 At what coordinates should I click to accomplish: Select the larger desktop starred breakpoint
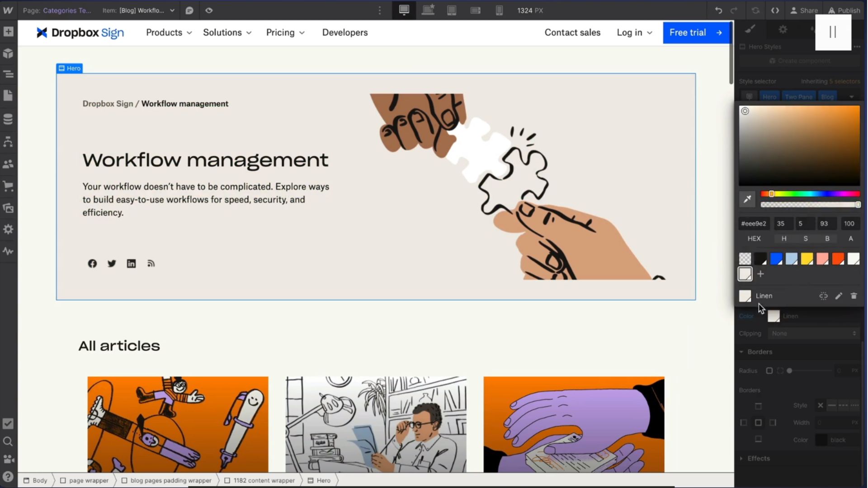point(428,10)
